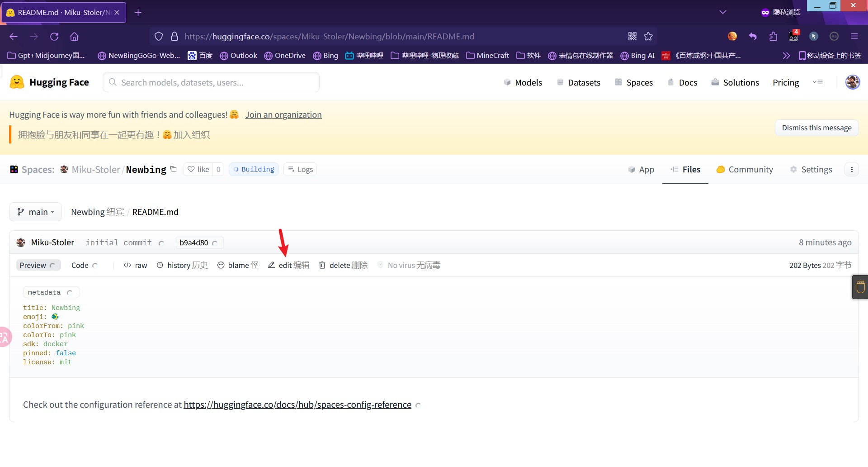This screenshot has width=868, height=467.
Task: Open the space Settings tab
Action: [811, 170]
